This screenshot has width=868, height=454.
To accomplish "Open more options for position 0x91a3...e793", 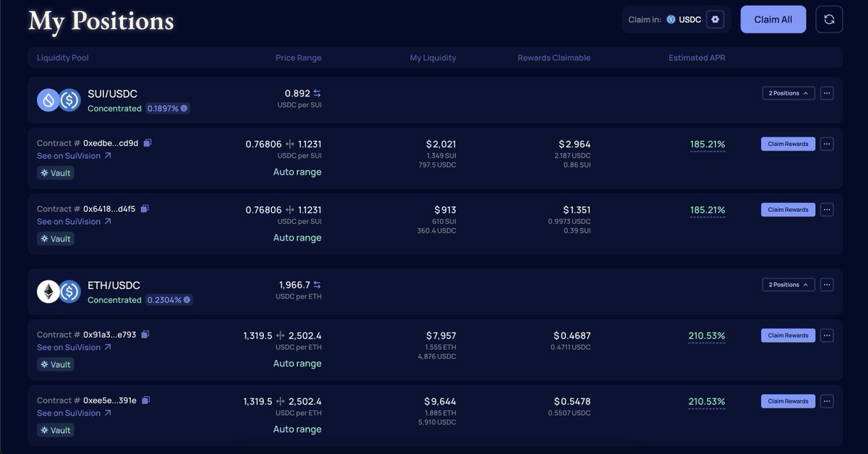I will tap(827, 335).
